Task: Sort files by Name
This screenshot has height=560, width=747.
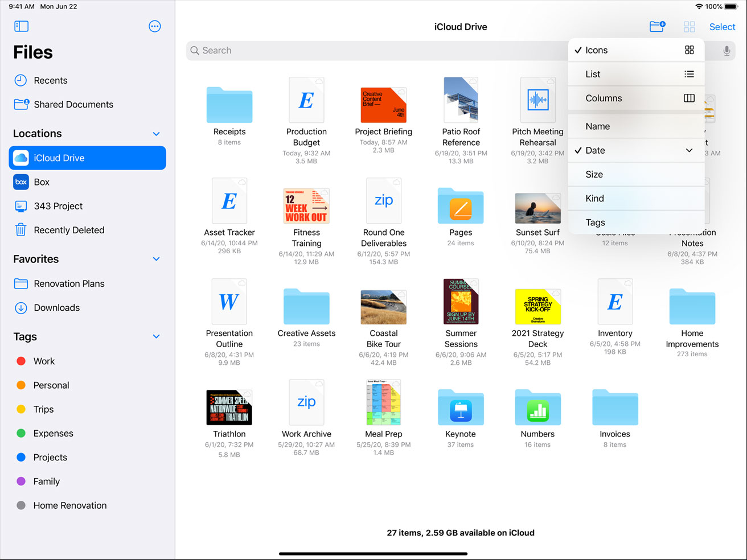Action: (637, 126)
